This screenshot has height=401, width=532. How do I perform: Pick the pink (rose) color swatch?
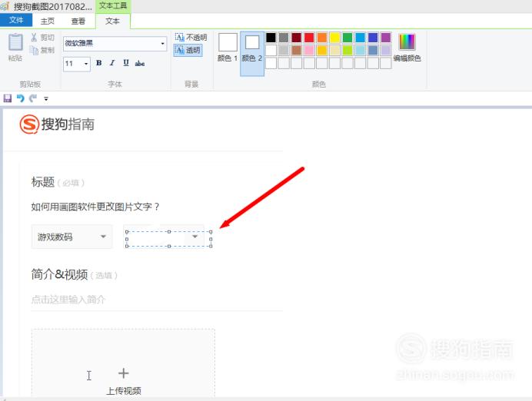309,50
